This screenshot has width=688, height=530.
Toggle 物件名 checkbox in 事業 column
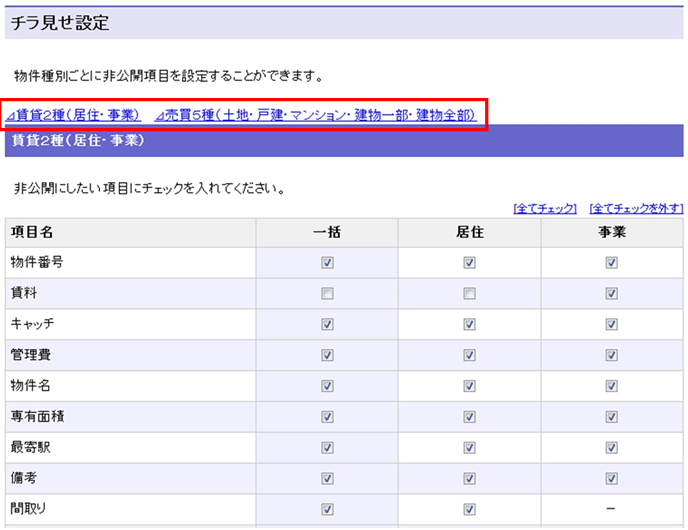click(x=612, y=386)
